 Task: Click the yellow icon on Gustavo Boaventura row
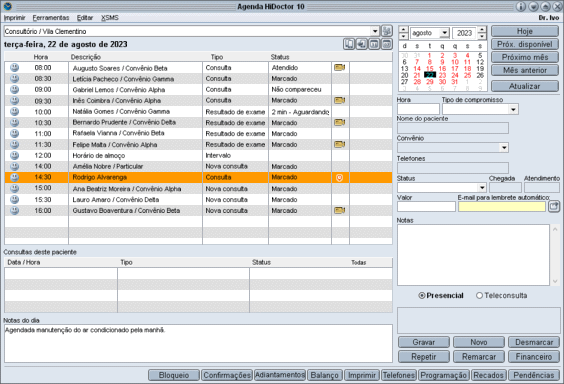click(340, 210)
